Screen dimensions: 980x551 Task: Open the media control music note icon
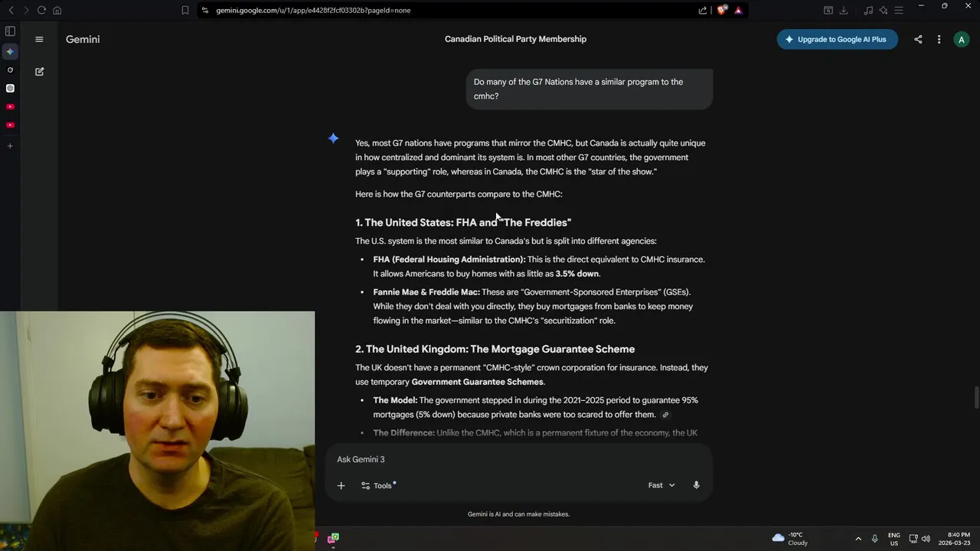(x=867, y=10)
